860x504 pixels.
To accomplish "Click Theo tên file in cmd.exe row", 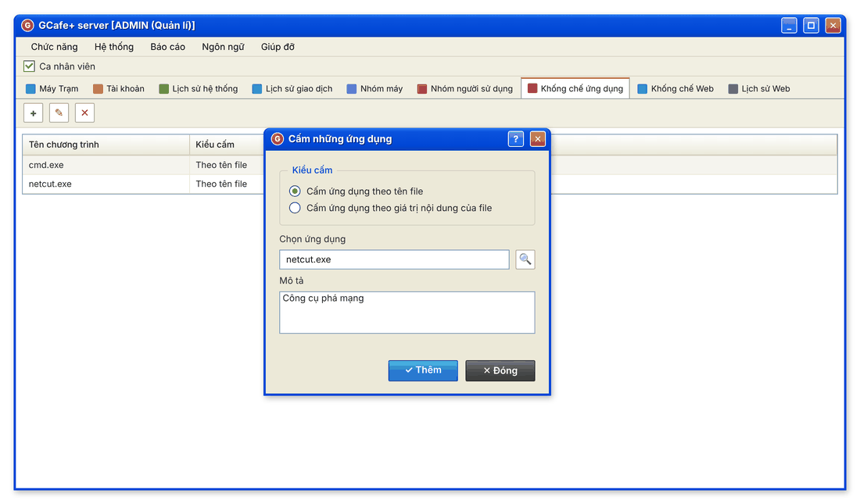I will 221,165.
